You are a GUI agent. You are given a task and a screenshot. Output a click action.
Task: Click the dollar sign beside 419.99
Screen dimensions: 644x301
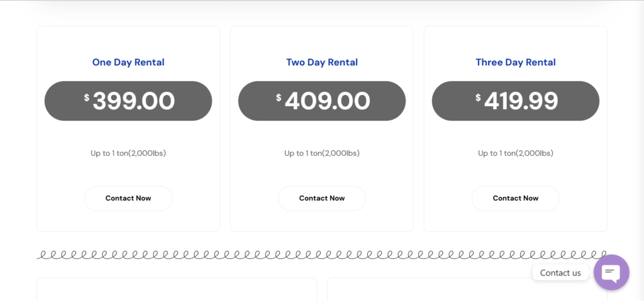coord(478,97)
